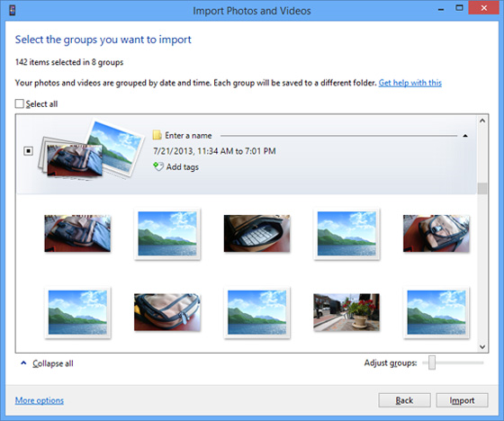Image resolution: width=504 pixels, height=421 pixels.
Task: Click the scrollbar up arrow
Action: pyautogui.click(x=482, y=121)
